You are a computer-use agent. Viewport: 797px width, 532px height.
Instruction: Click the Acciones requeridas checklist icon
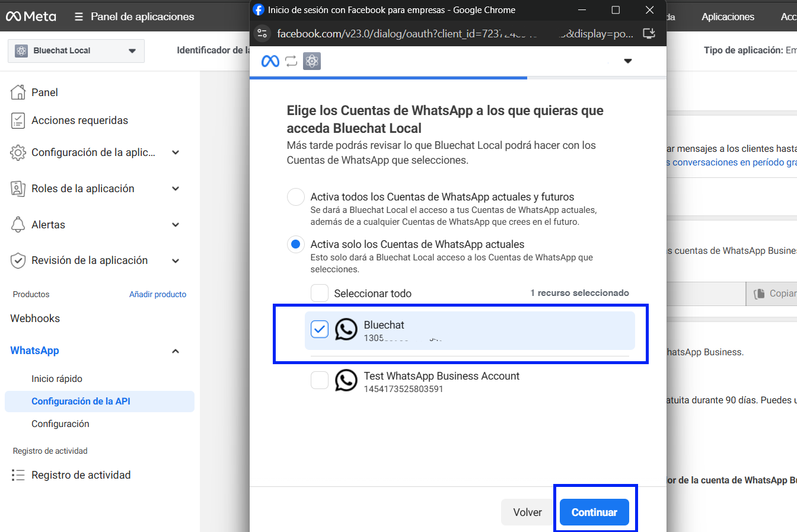[x=18, y=120]
